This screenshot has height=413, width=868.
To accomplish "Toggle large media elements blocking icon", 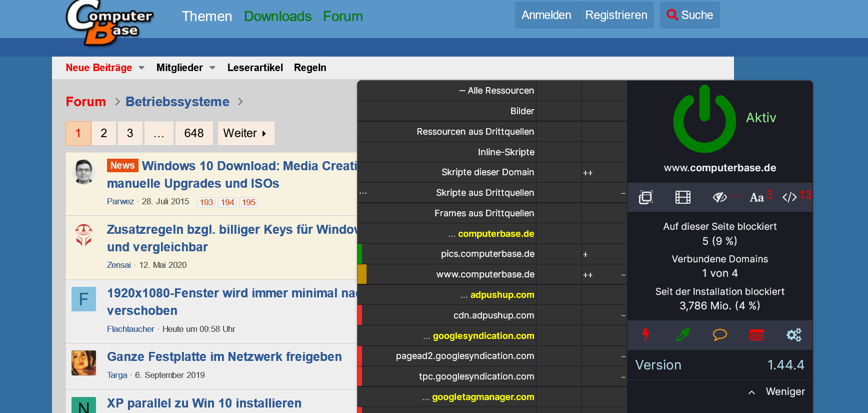I will tap(682, 197).
